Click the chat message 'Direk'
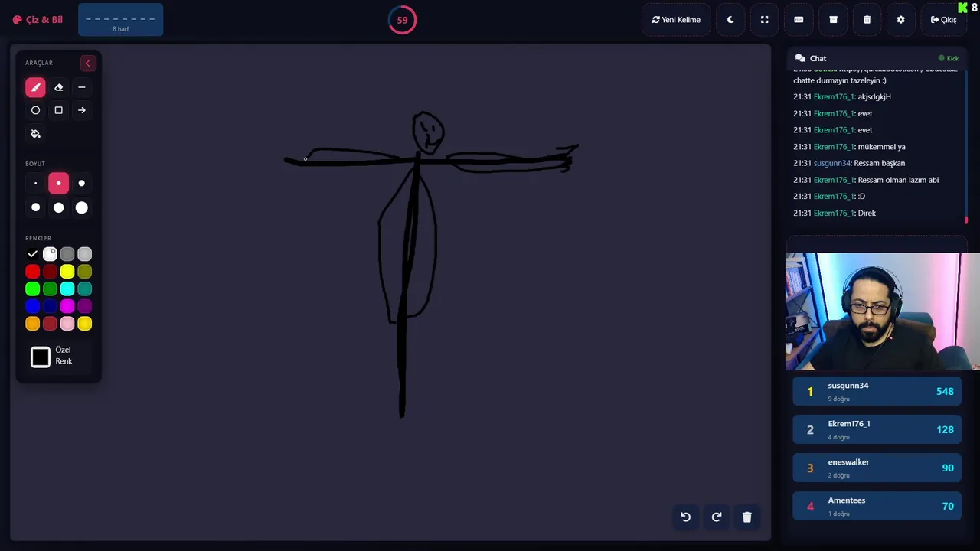The image size is (980, 551). click(867, 213)
